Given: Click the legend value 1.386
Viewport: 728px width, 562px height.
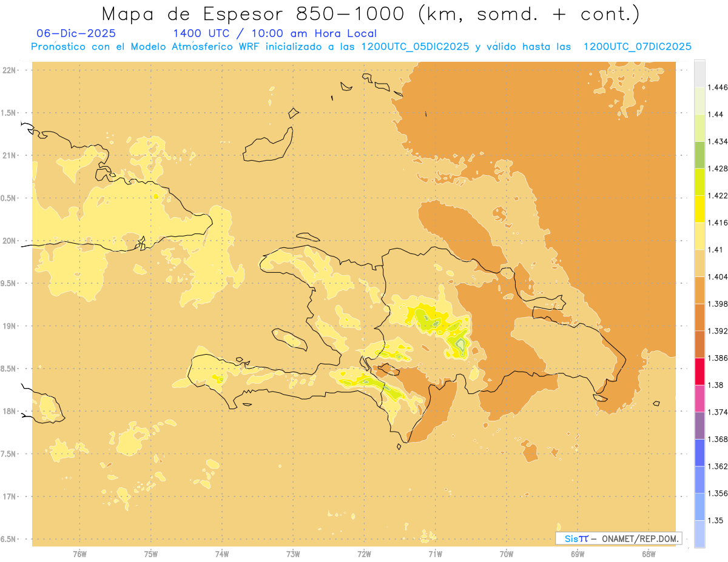Looking at the screenshot, I should point(718,358).
